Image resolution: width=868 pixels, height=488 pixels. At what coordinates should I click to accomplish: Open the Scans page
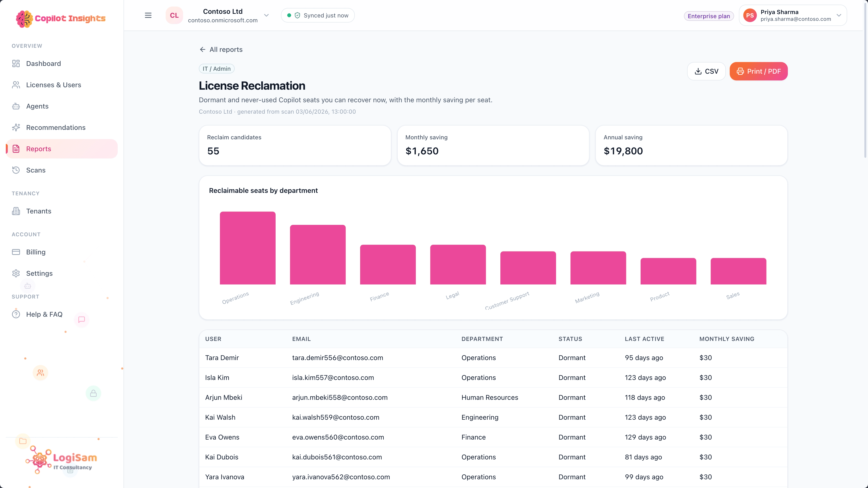coord(62,170)
